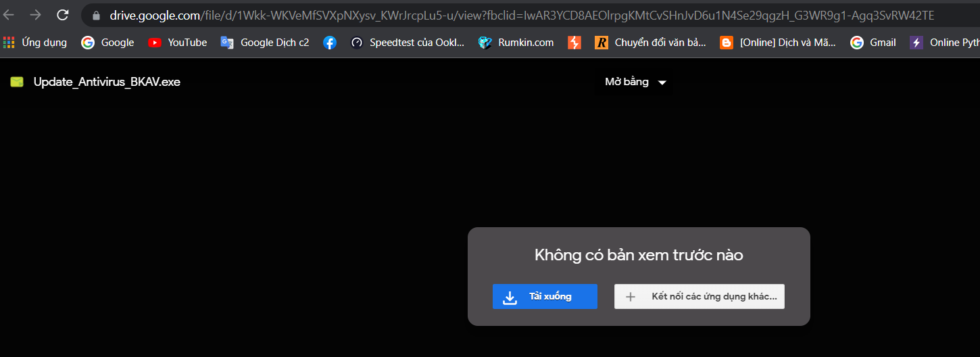Open the Ứng dụng apps grid bookmark
Screen dimensions: 980x357
pos(35,43)
